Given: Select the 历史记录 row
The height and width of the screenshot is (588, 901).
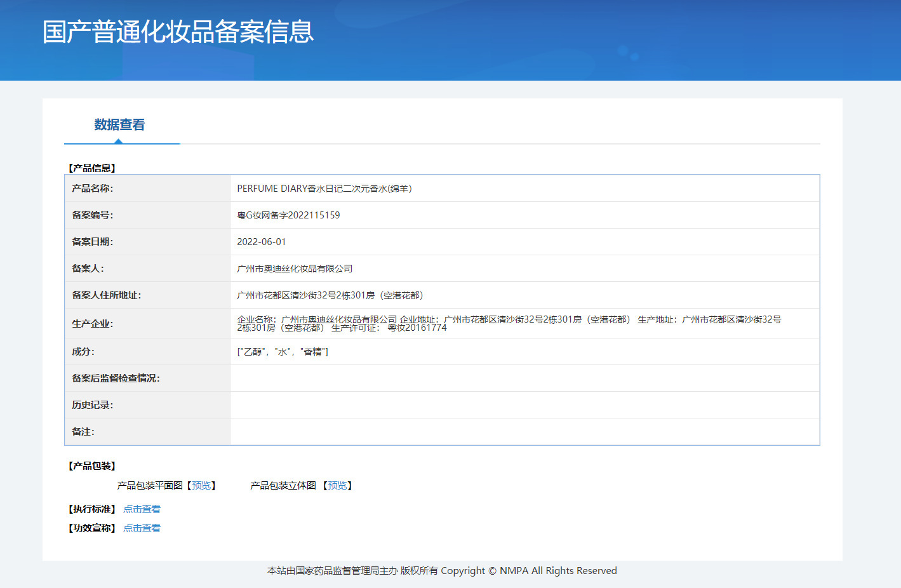Looking at the screenshot, I should point(444,404).
